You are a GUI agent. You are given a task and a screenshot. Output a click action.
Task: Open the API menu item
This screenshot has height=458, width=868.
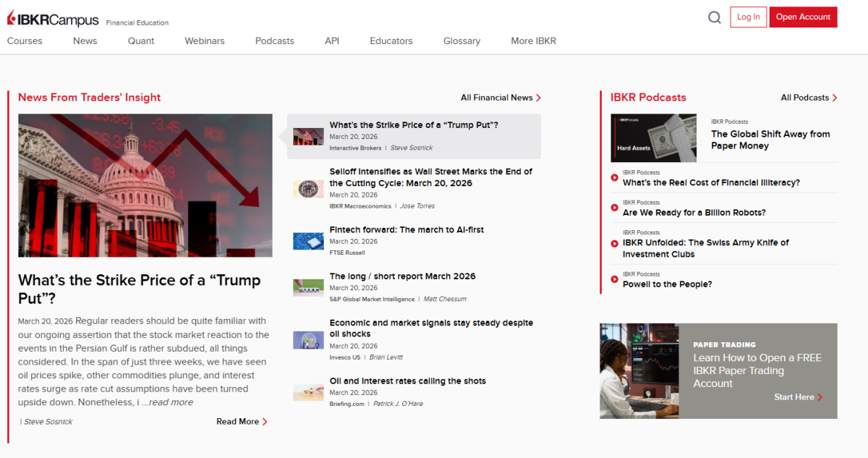click(332, 41)
